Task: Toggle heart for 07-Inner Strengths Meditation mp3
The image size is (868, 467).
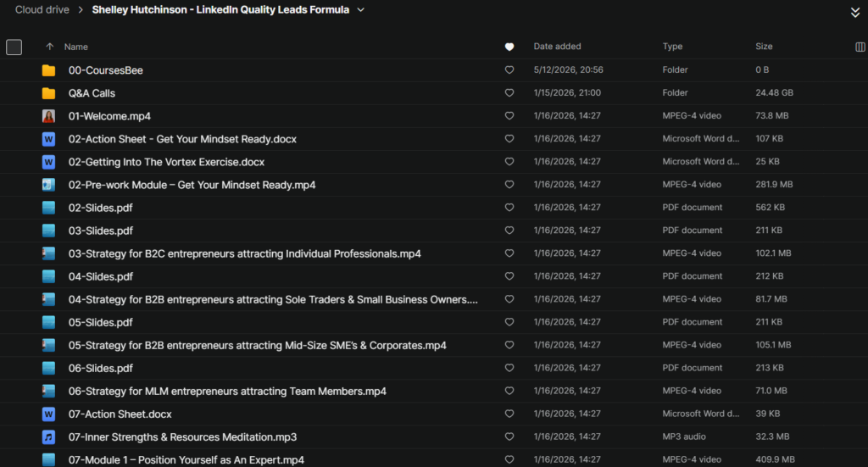Action: point(509,436)
